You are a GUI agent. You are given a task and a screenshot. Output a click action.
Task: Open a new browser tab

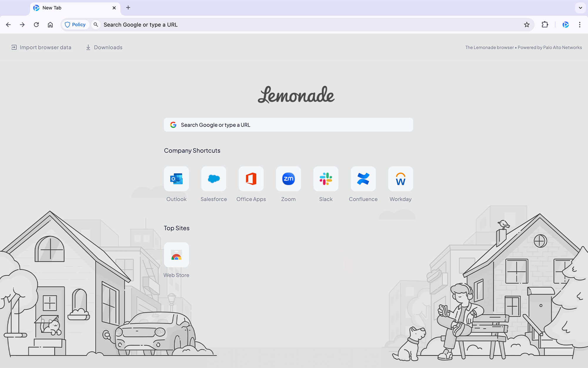click(128, 8)
